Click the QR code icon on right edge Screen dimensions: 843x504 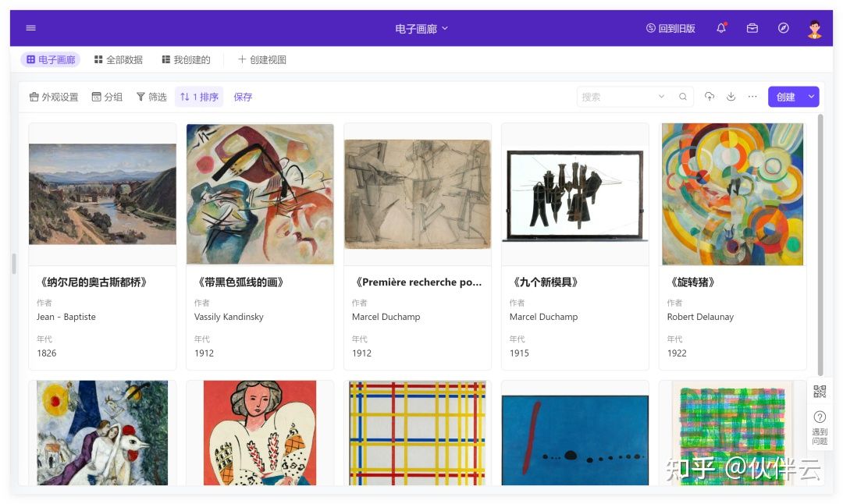(820, 391)
